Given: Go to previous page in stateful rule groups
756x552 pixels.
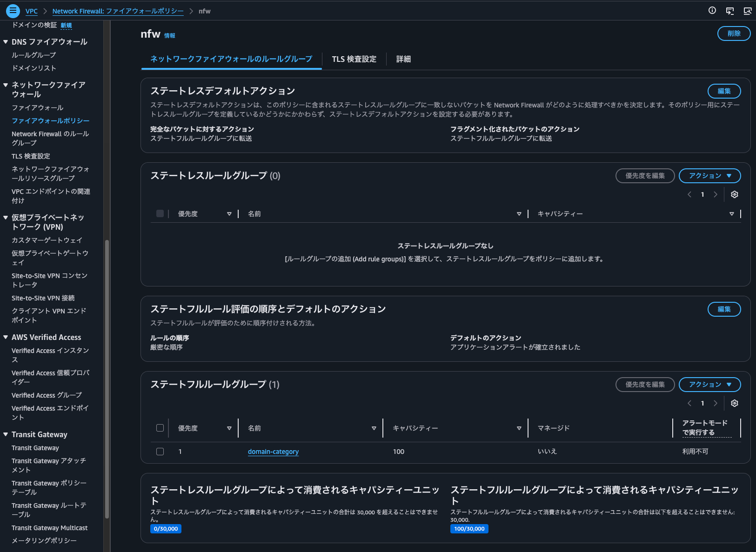Looking at the screenshot, I should click(x=689, y=403).
